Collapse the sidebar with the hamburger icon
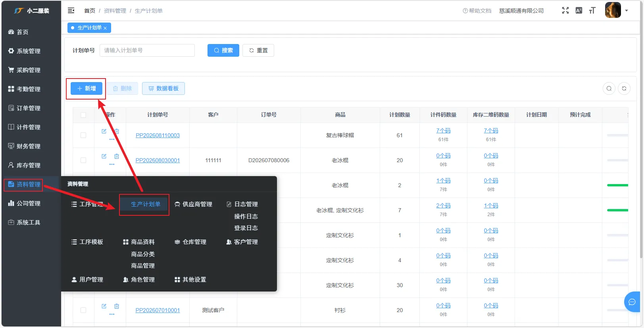This screenshot has height=328, width=644. pyautogui.click(x=71, y=10)
